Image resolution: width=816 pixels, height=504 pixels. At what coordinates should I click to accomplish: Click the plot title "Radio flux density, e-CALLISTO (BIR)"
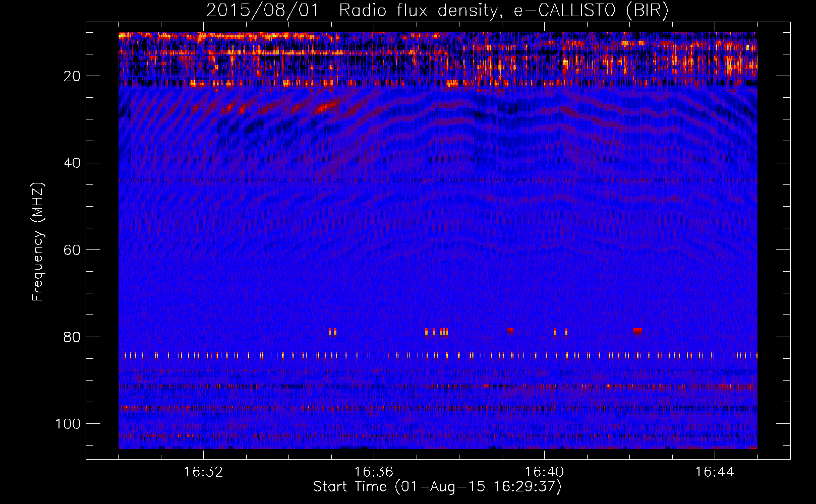504,11
